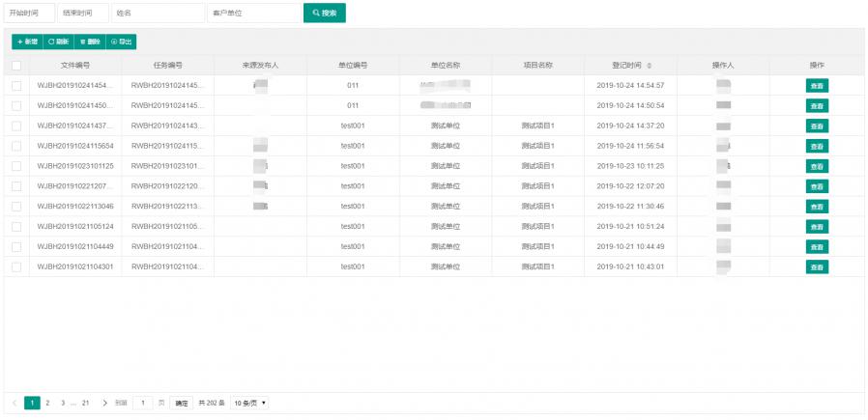
Task: Go to page 2 in pagination
Action: [x=47, y=403]
